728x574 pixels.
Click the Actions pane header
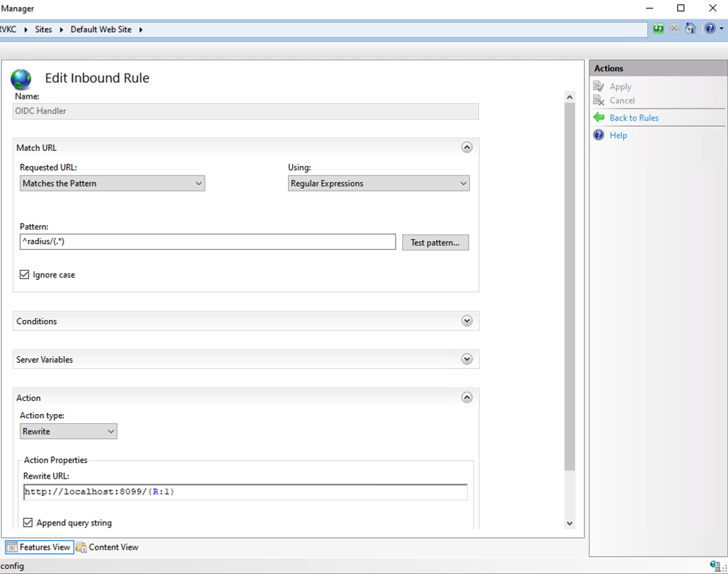coord(658,68)
